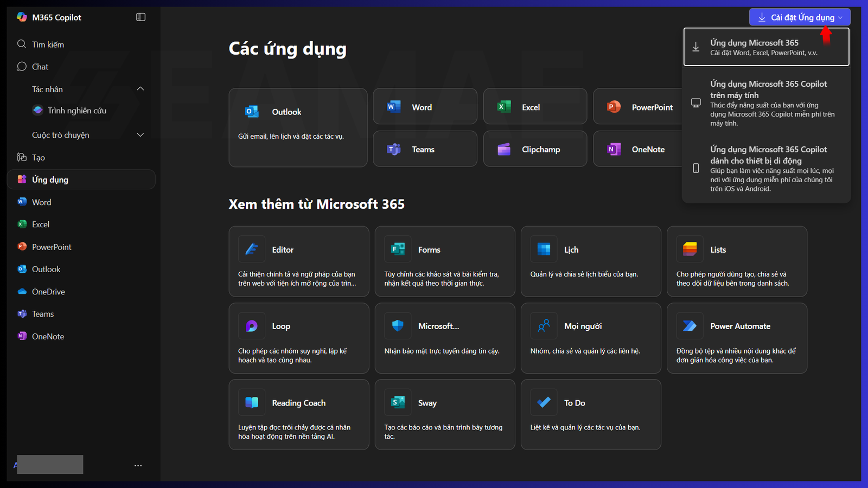This screenshot has width=868, height=488.
Task: Open Excel from the sidebar
Action: (81, 224)
